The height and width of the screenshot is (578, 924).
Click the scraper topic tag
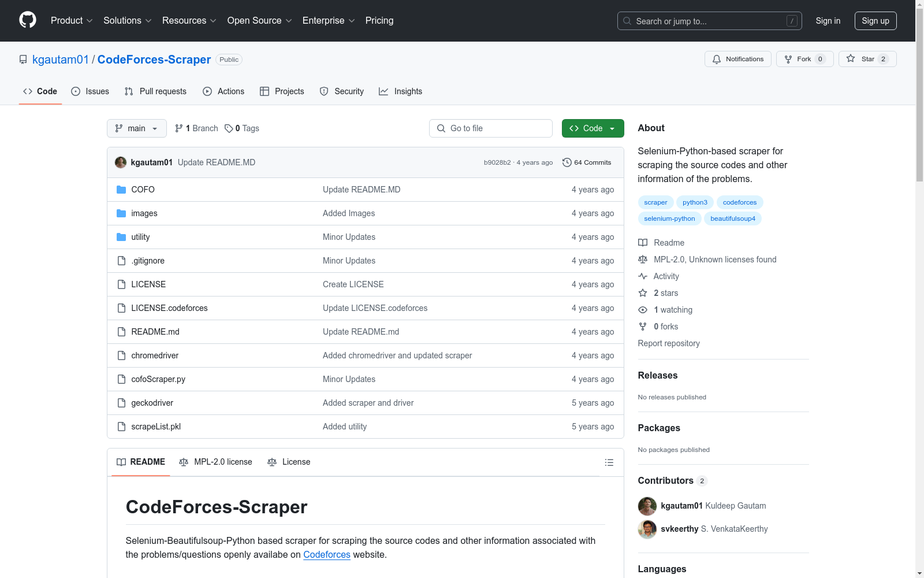pyautogui.click(x=655, y=202)
